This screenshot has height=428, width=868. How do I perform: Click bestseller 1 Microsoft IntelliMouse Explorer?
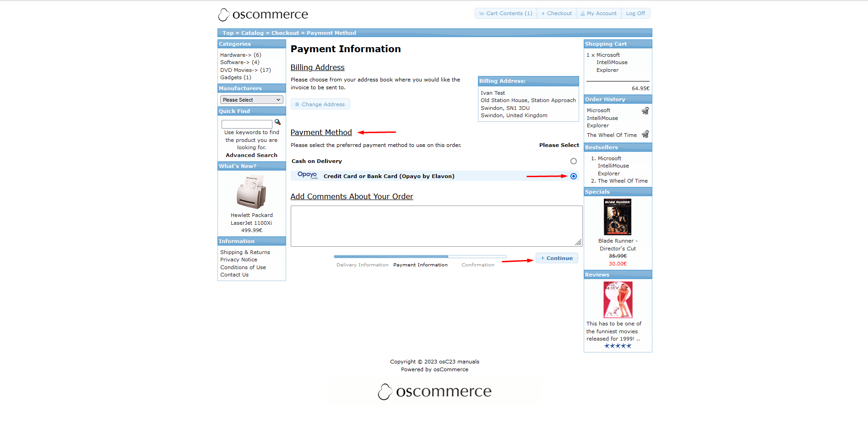(x=613, y=166)
